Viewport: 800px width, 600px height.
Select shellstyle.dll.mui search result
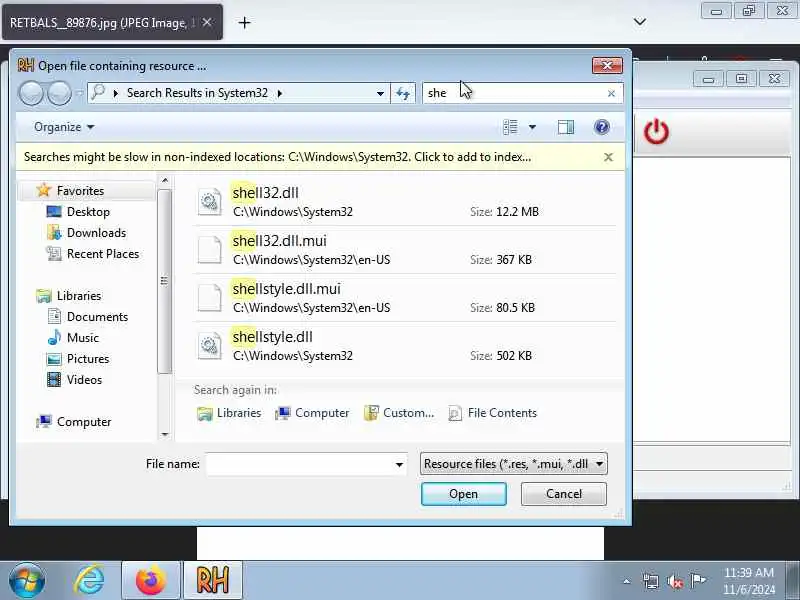pos(405,298)
